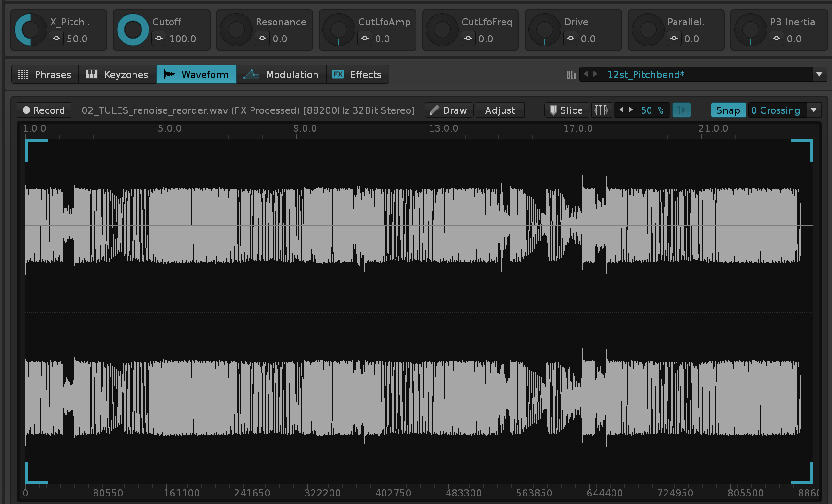Decrease the slice sensitivity percentage
Viewport: 832px width, 504px height.
click(621, 110)
